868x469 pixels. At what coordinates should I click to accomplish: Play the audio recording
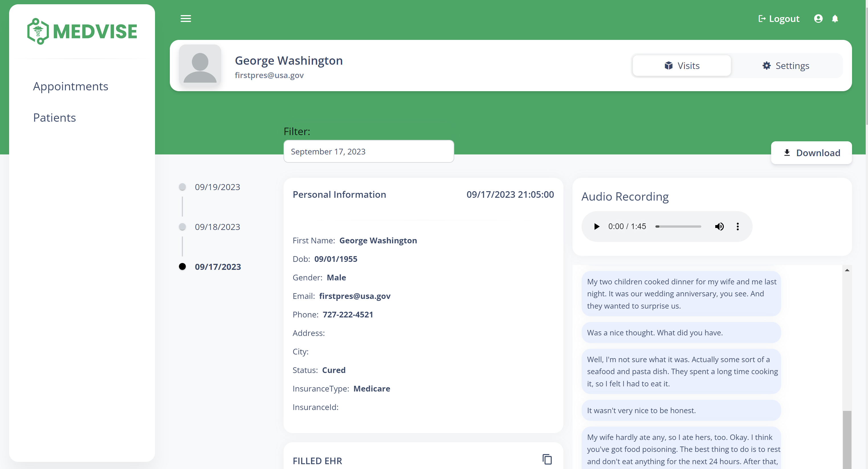coord(596,227)
